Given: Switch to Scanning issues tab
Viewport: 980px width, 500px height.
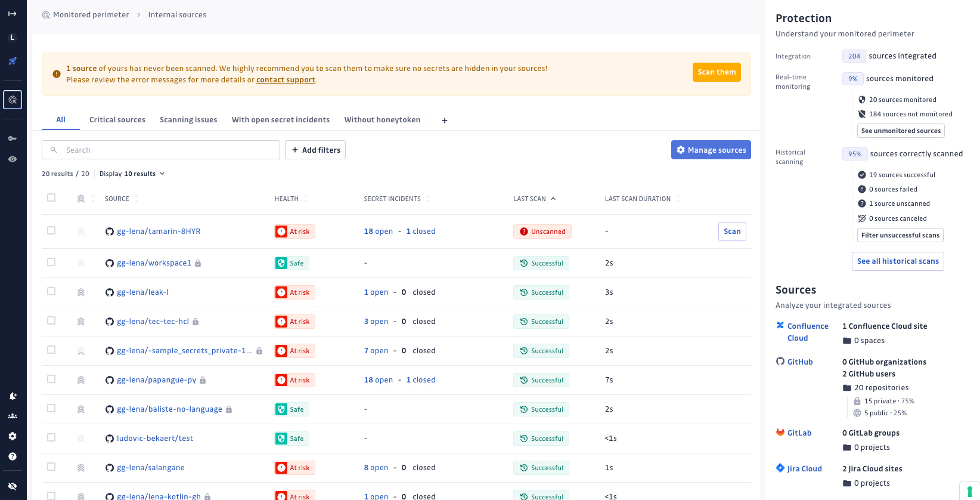Looking at the screenshot, I should point(188,120).
